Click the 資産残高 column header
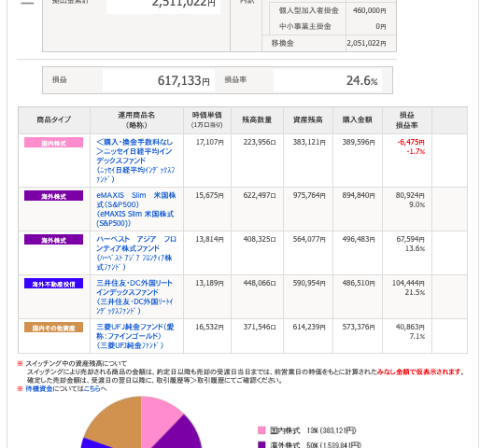 click(x=308, y=120)
